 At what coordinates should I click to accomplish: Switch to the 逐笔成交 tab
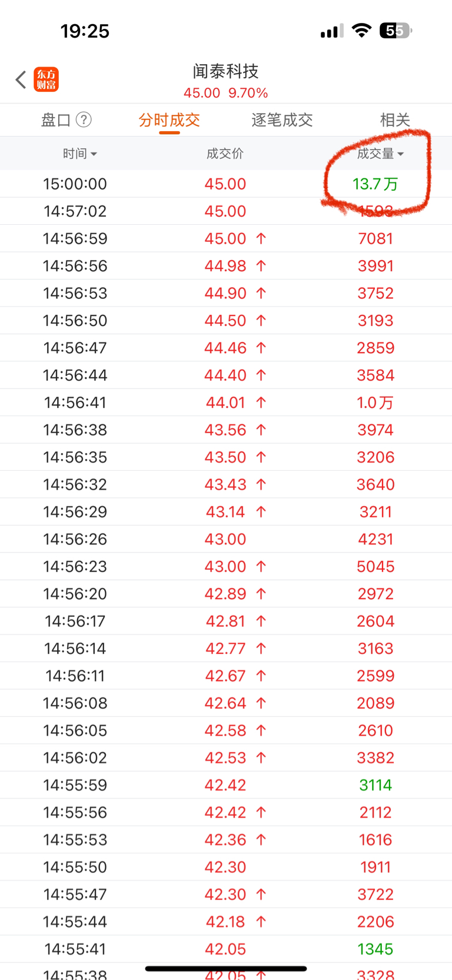click(282, 120)
